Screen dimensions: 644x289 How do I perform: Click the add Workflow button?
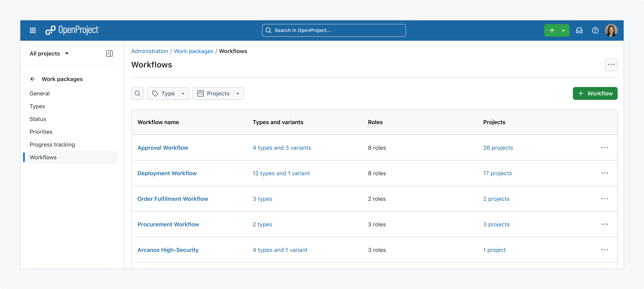coord(595,93)
